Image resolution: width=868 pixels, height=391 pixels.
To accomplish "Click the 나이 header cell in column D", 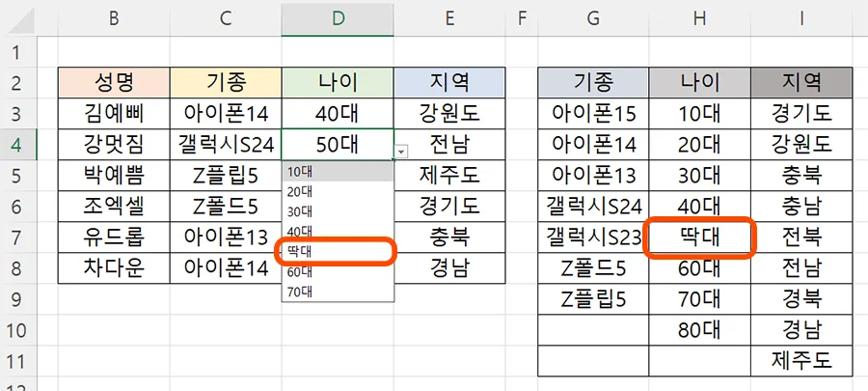I will tap(338, 82).
